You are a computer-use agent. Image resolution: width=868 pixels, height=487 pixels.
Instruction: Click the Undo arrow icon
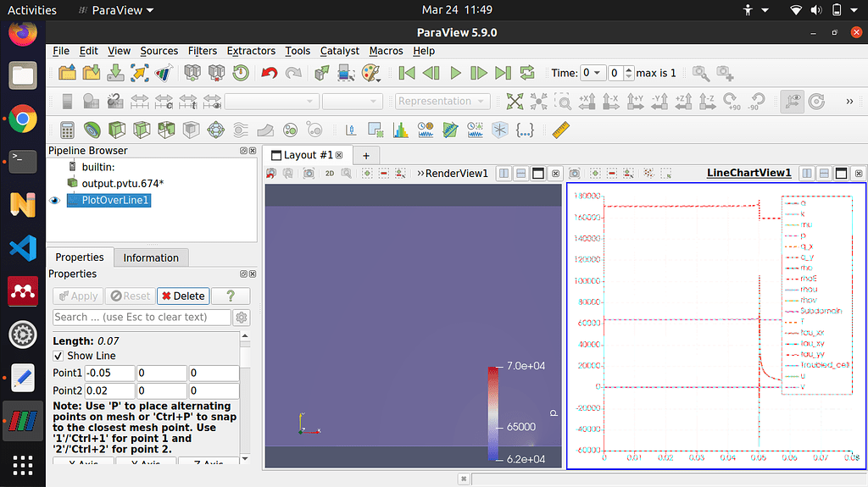(x=269, y=73)
